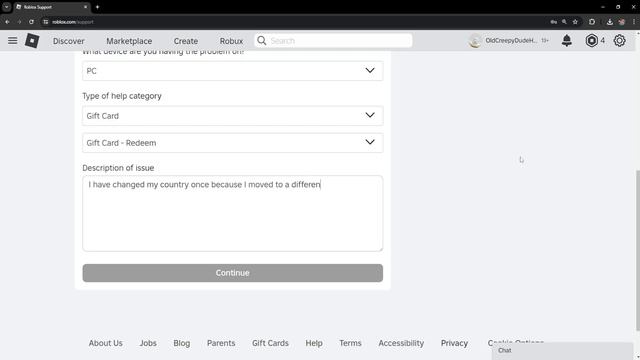Select the Roblox Support browser tab
Image resolution: width=640 pixels, height=360 pixels.
(x=51, y=7)
